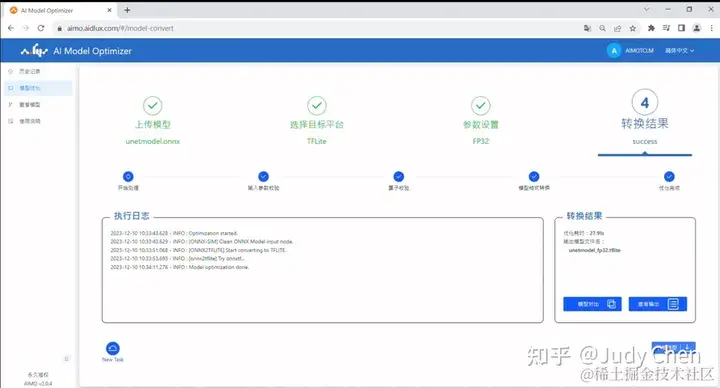720x388 pixels.
Task: Click the 'TFLite' platform text
Action: click(317, 141)
